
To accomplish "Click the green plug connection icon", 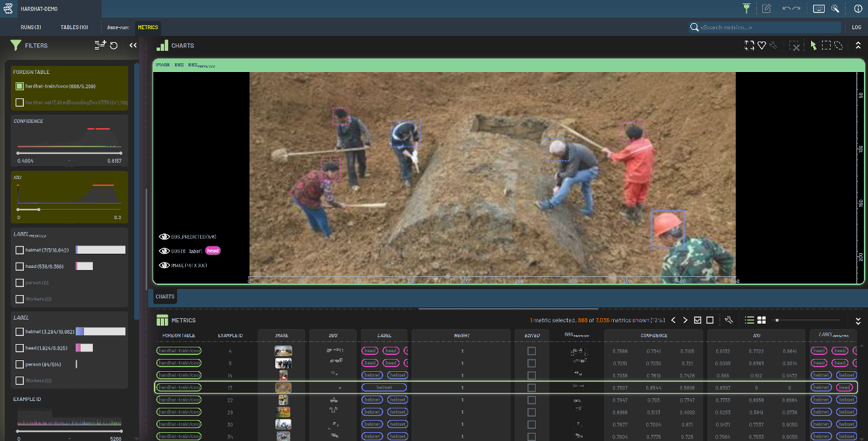I will tap(747, 9).
